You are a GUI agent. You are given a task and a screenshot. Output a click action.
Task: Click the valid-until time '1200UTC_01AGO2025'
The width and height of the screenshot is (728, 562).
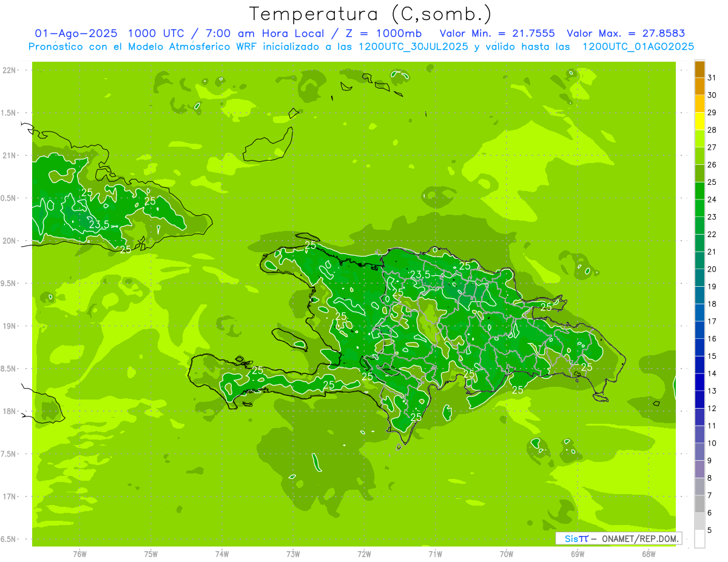click(x=638, y=47)
